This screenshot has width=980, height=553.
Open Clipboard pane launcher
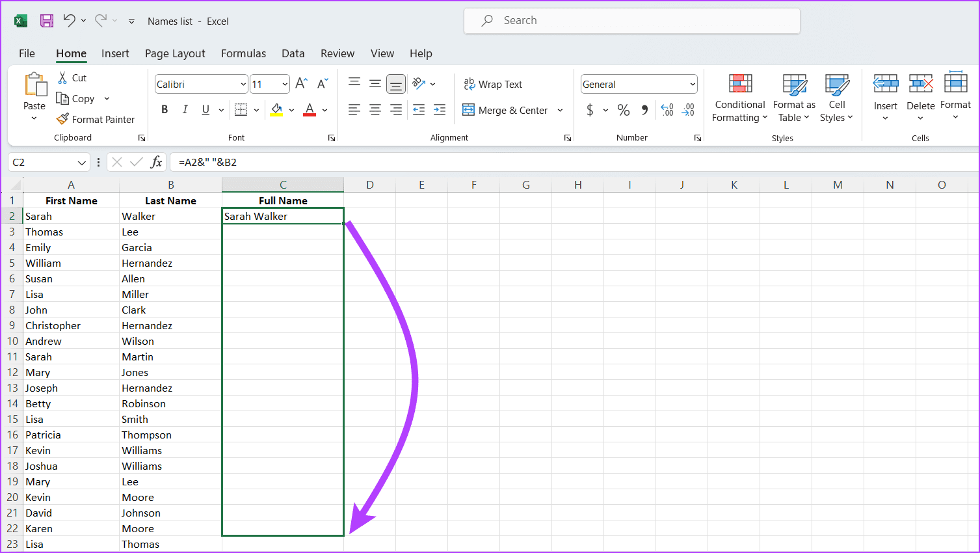click(x=142, y=138)
